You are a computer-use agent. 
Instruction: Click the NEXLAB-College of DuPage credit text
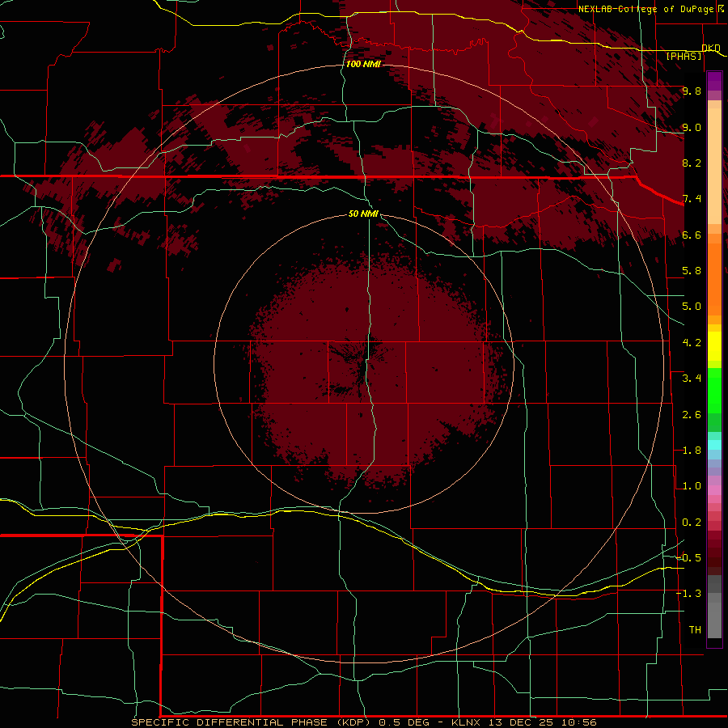[x=645, y=9]
